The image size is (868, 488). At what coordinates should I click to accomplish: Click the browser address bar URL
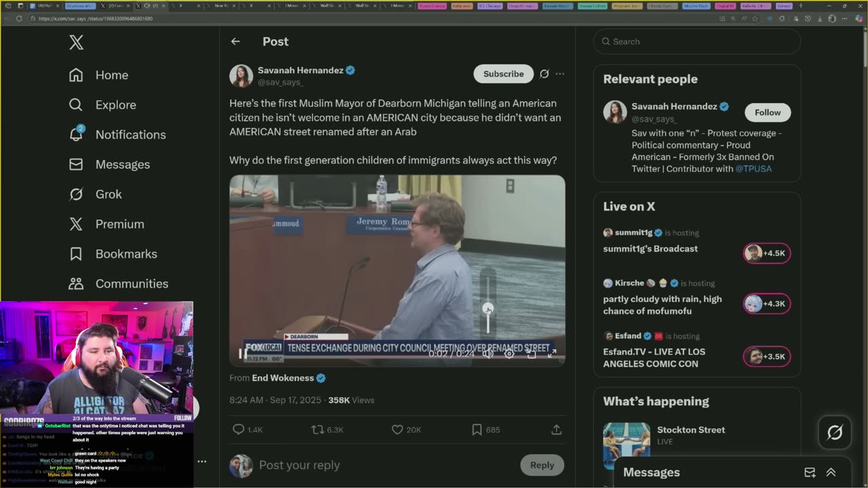point(96,18)
